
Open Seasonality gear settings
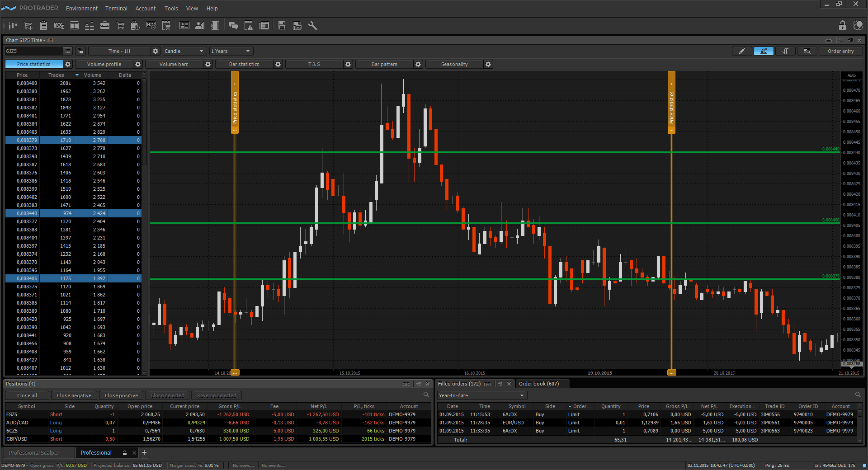[x=488, y=64]
